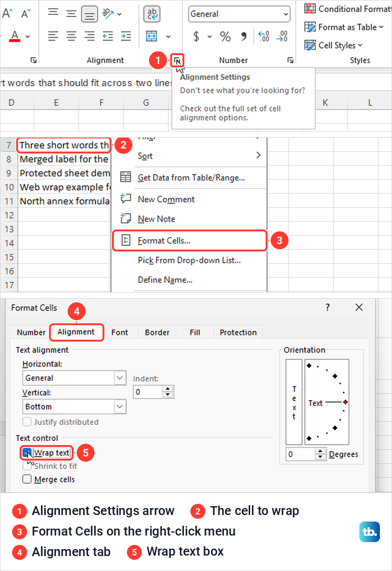Image resolution: width=392 pixels, height=571 pixels.
Task: Switch to the Font tab
Action: 120,332
